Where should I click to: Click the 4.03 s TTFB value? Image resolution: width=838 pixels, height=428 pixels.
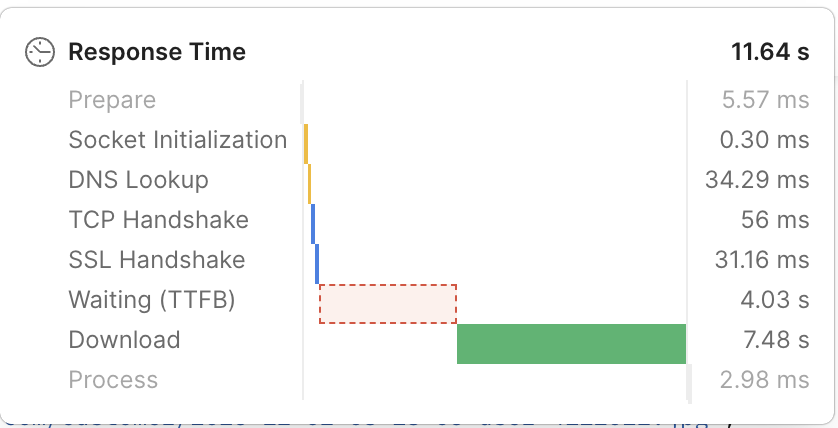click(775, 300)
